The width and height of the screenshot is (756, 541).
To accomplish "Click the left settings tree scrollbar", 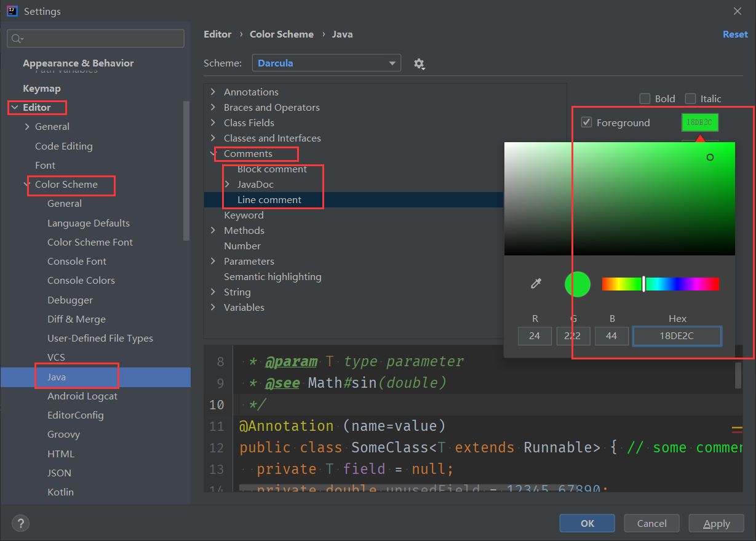I will [x=187, y=170].
